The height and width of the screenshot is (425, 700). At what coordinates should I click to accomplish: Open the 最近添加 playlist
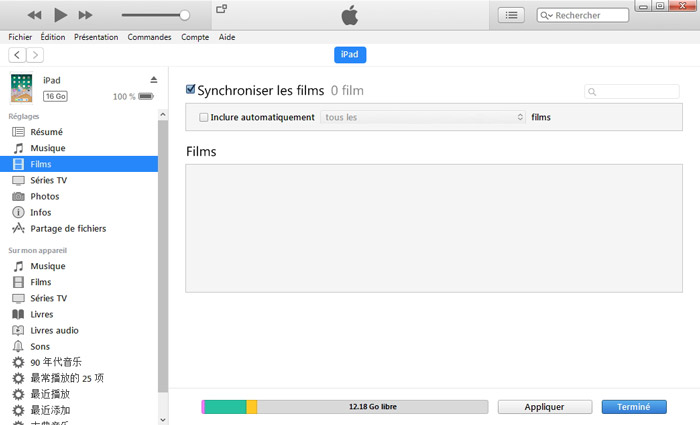point(79,410)
